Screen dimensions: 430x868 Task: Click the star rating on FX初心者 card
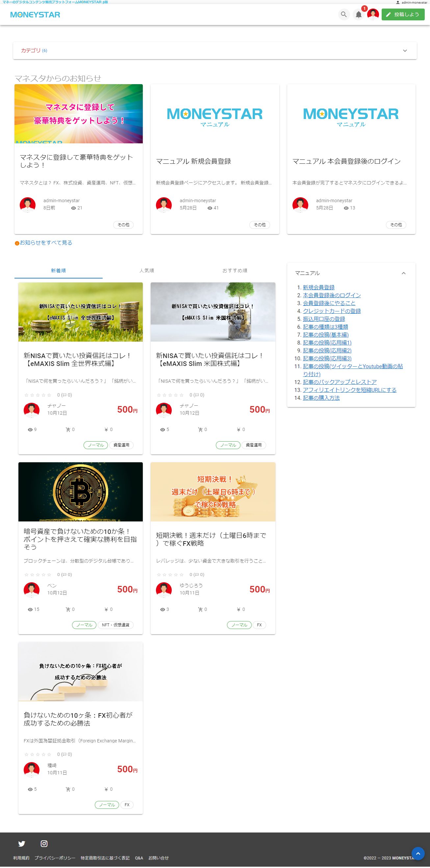(x=38, y=755)
